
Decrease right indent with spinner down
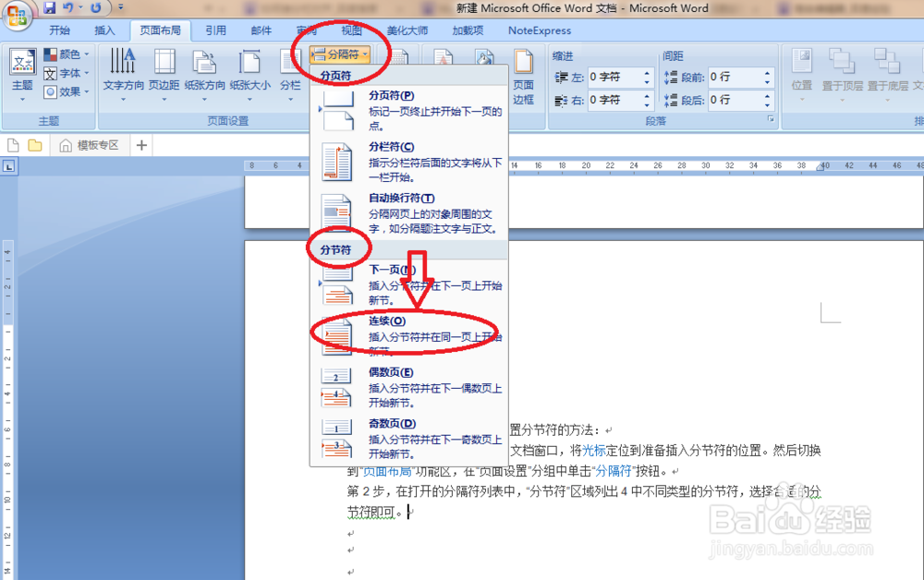click(x=647, y=104)
